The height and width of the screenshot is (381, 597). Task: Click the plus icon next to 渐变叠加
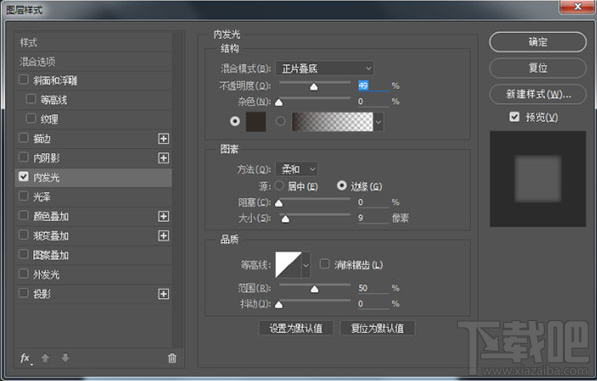pos(163,236)
